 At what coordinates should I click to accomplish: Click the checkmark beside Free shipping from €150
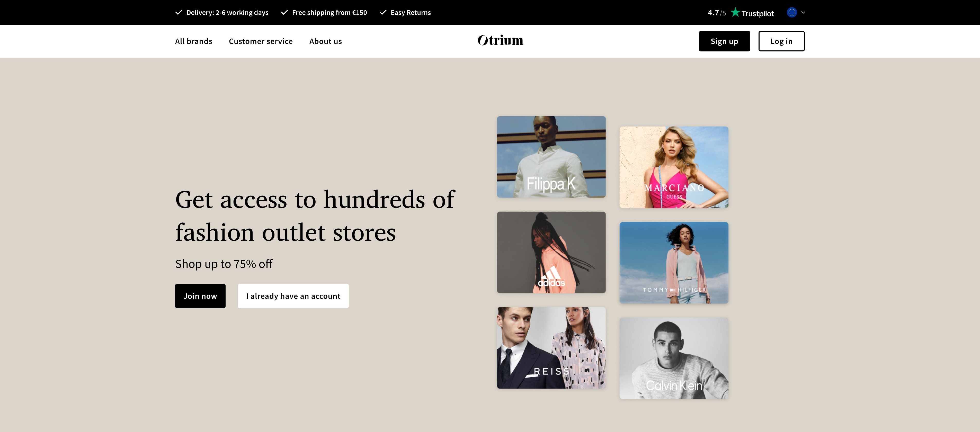[x=284, y=13]
